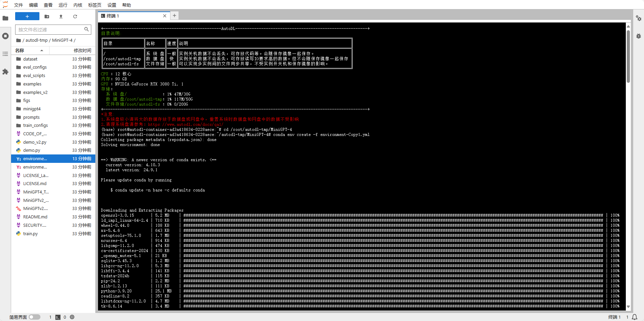Select the LICENSE.md file

tap(54, 184)
